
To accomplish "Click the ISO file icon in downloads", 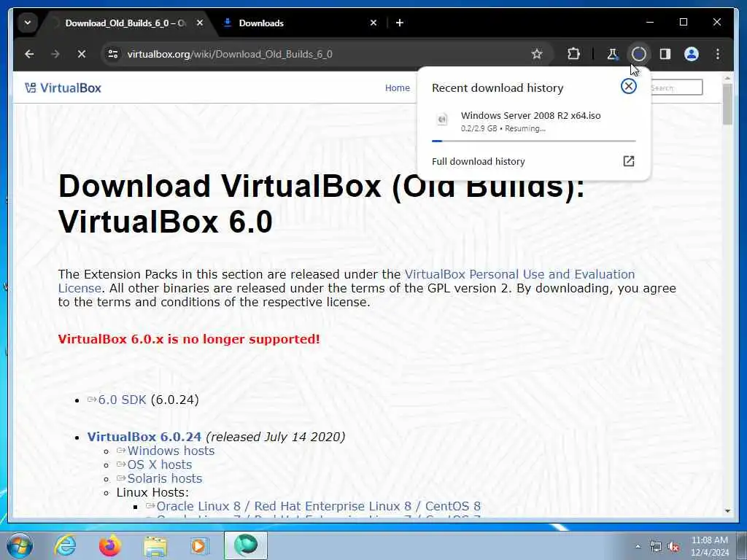I will pyautogui.click(x=442, y=119).
